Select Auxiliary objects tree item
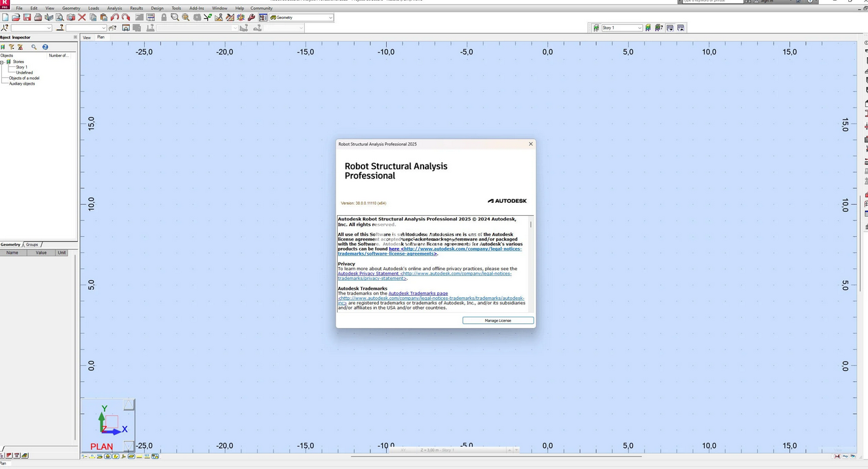Image resolution: width=868 pixels, height=469 pixels. coord(22,83)
